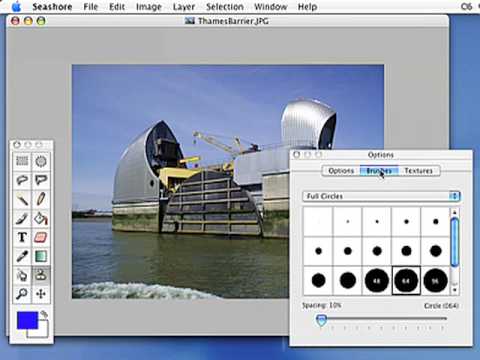Screen dimensions: 480x360
Task: Select the Circle 64 brush
Action: (406, 281)
